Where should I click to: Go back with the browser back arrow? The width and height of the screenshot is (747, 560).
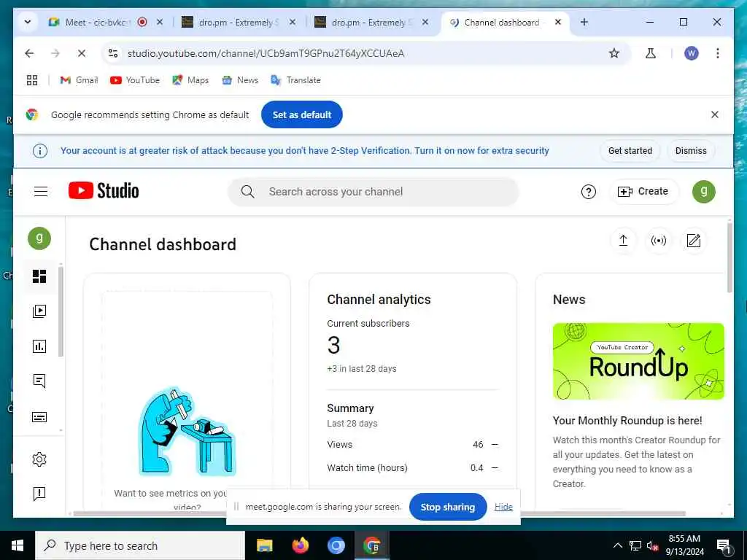point(29,53)
